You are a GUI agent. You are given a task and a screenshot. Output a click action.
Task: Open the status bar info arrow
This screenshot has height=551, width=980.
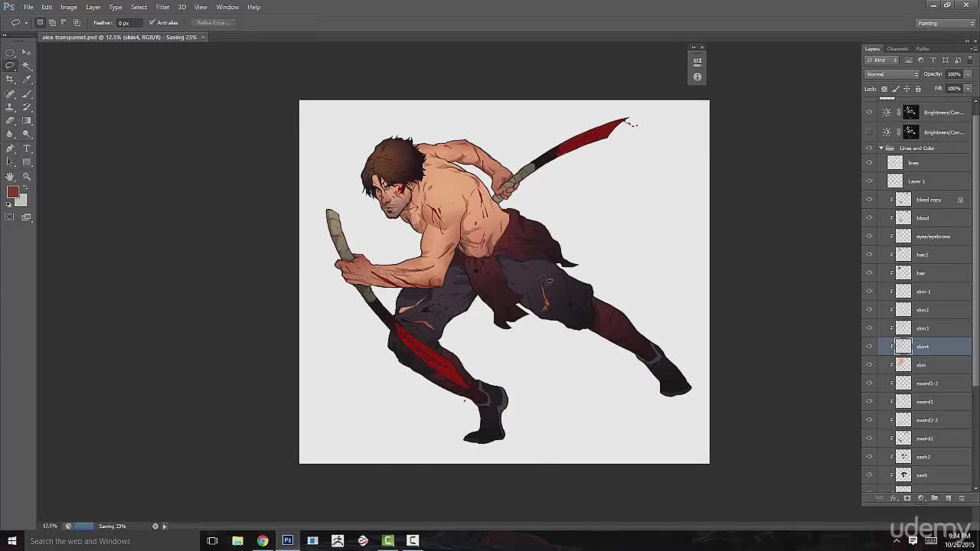pos(164,526)
